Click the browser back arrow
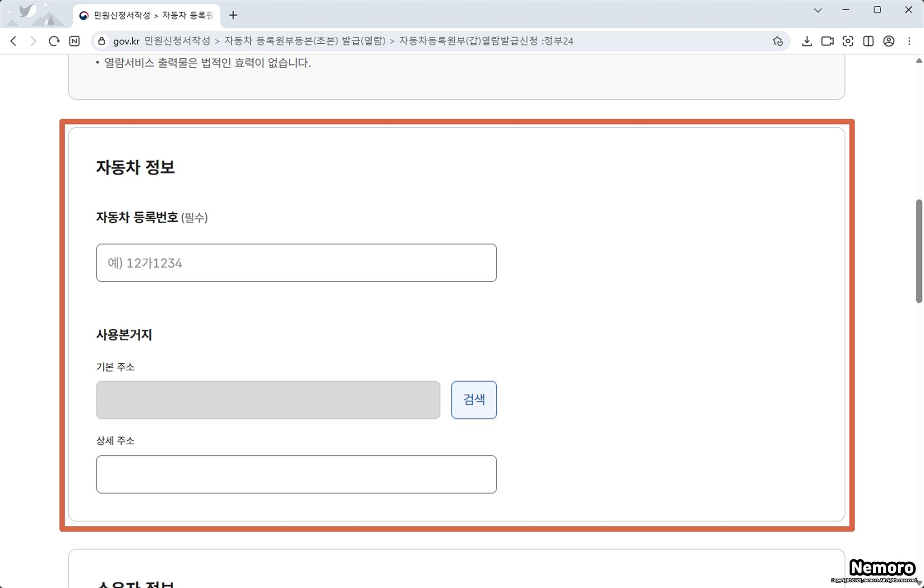This screenshot has width=924, height=588. point(14,41)
